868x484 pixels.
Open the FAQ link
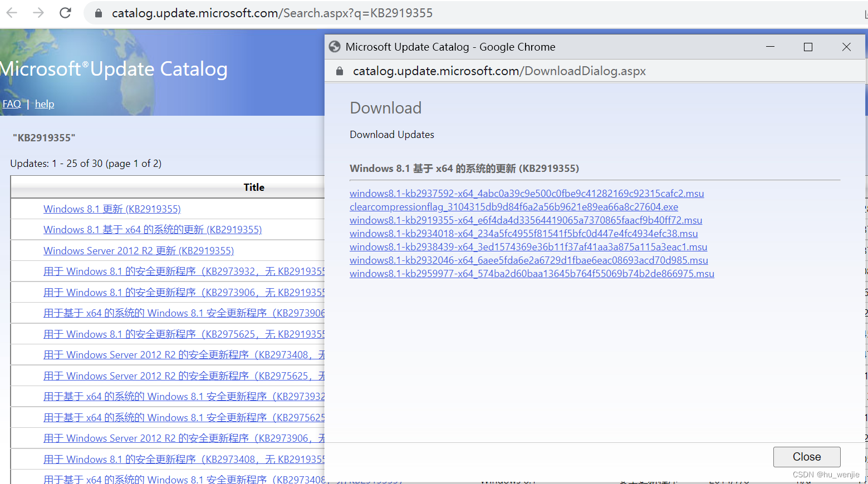click(x=12, y=104)
